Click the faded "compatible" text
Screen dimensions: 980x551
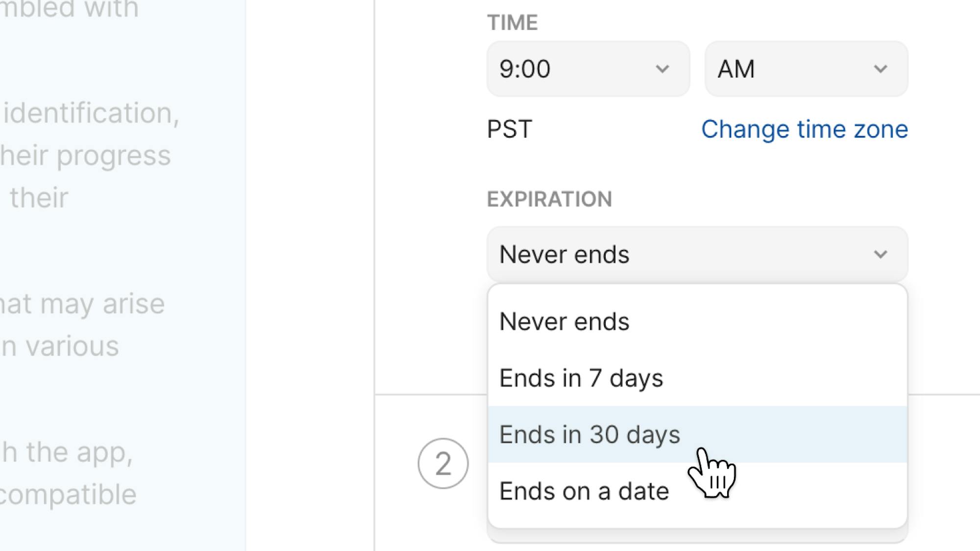pyautogui.click(x=68, y=494)
